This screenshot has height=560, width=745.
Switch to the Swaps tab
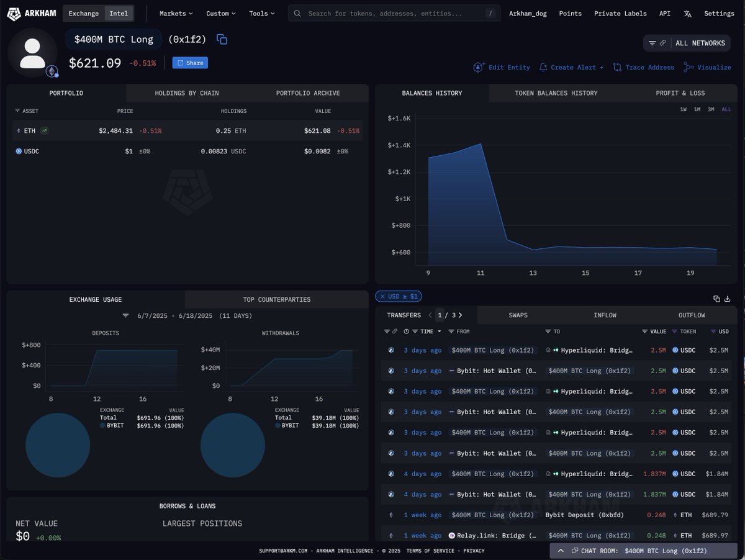(x=518, y=315)
